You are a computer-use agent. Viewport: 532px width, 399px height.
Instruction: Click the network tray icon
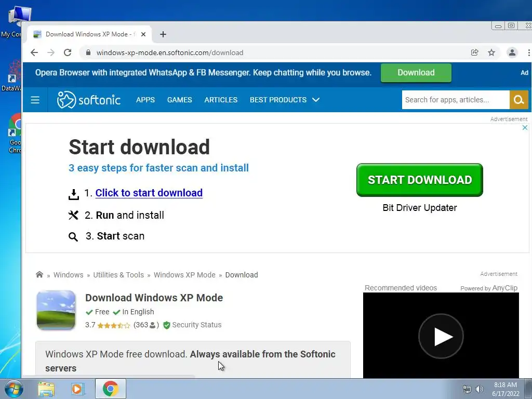(467, 389)
